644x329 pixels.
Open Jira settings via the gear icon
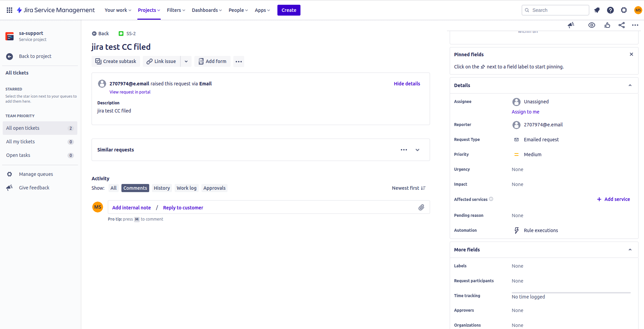(624, 10)
